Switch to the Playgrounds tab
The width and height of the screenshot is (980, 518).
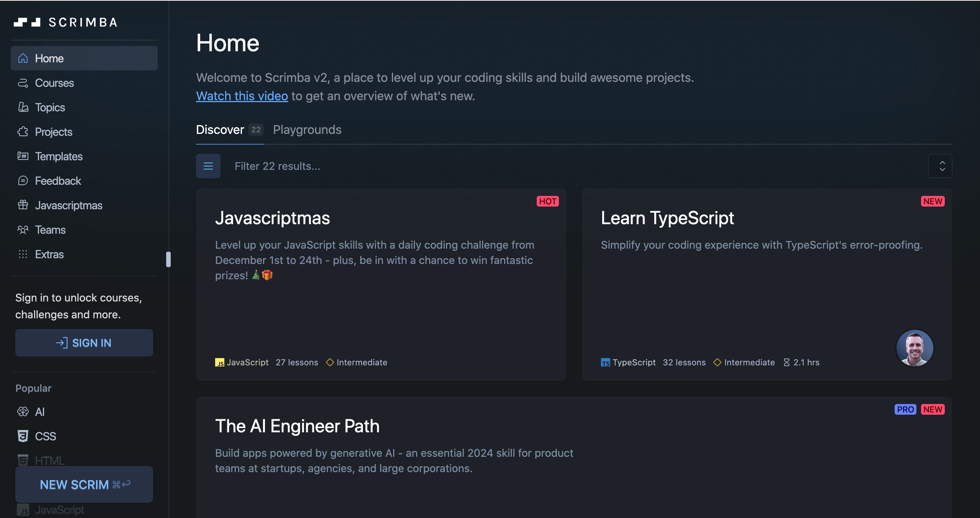pyautogui.click(x=307, y=129)
